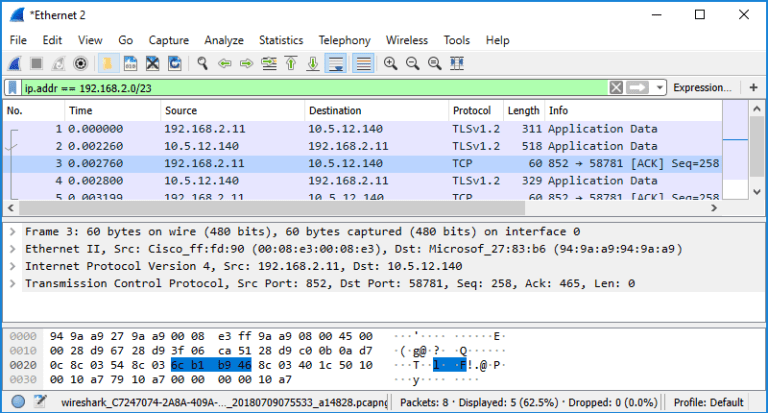Find a packet with magnifier icon

point(202,64)
